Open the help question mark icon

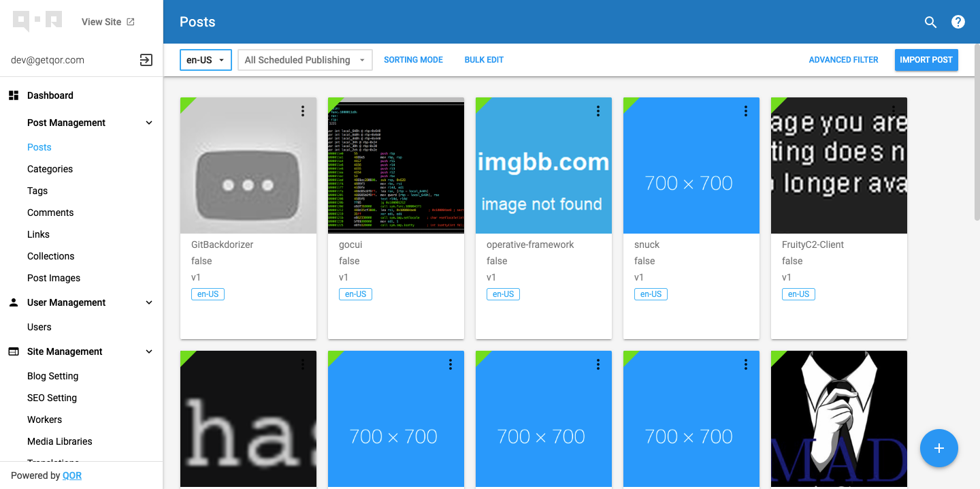tap(958, 22)
